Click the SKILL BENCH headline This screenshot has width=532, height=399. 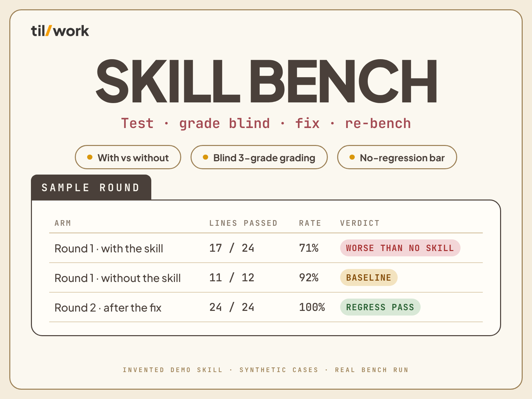point(266,81)
